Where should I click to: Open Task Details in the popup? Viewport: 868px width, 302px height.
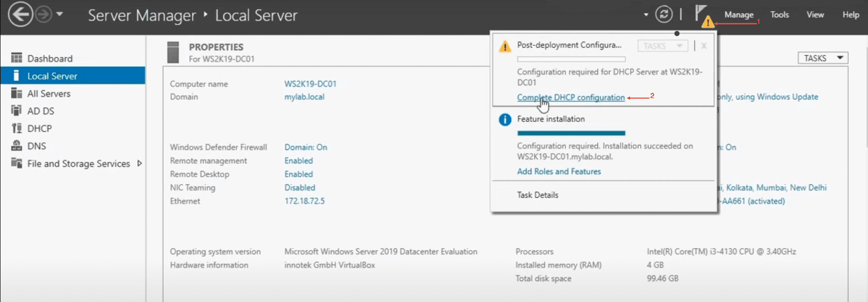pos(538,195)
